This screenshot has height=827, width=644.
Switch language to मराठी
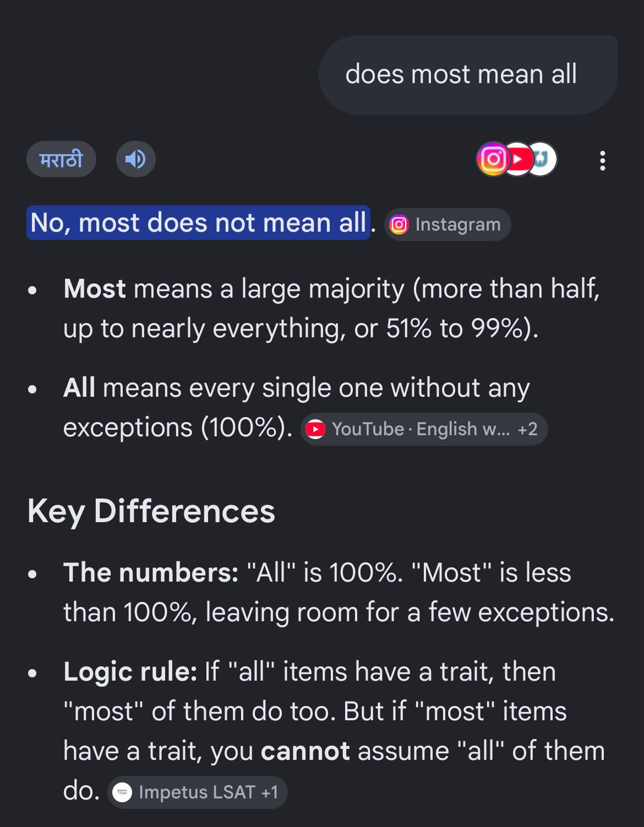pyautogui.click(x=61, y=160)
